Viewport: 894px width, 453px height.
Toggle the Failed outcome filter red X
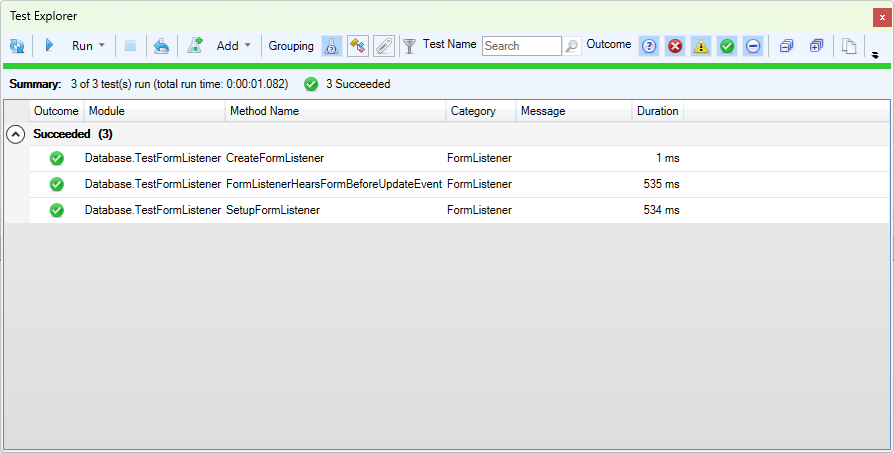pyautogui.click(x=675, y=46)
